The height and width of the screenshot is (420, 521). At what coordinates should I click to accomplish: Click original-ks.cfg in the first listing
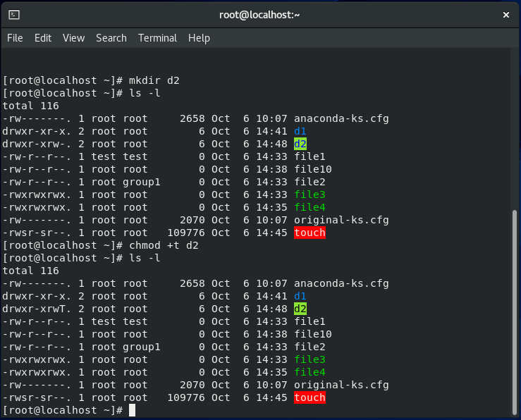point(341,220)
